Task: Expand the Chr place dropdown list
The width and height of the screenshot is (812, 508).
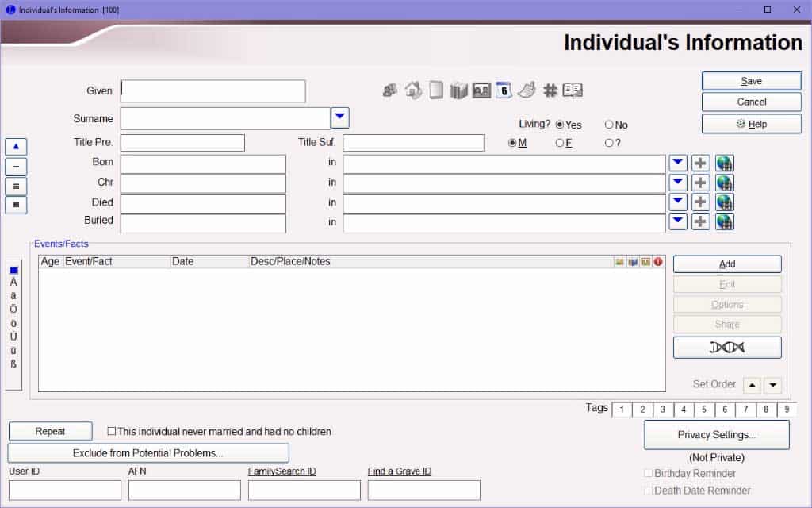Action: click(x=677, y=183)
